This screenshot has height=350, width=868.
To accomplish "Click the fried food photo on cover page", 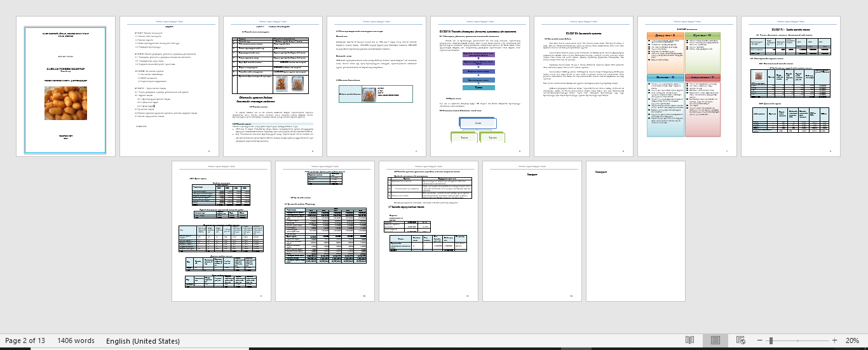I will pyautogui.click(x=65, y=104).
